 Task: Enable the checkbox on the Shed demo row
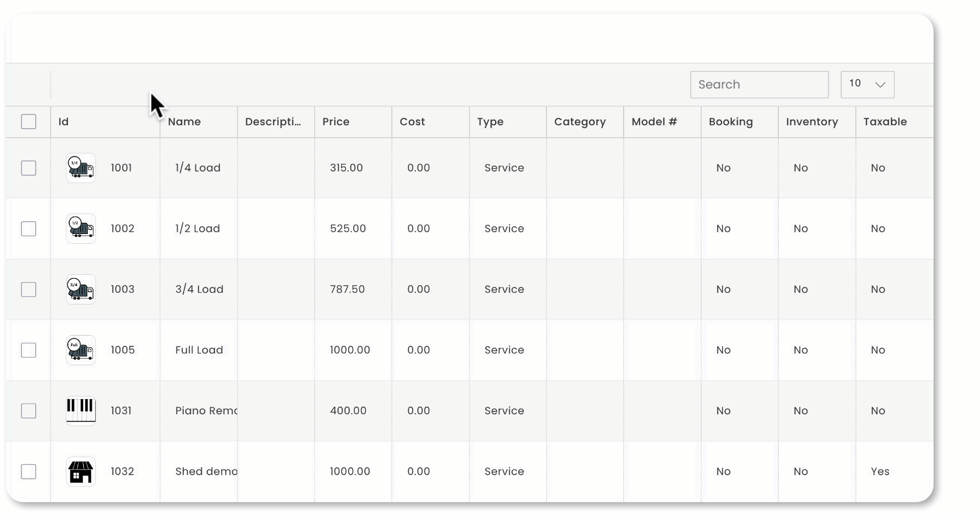point(29,471)
